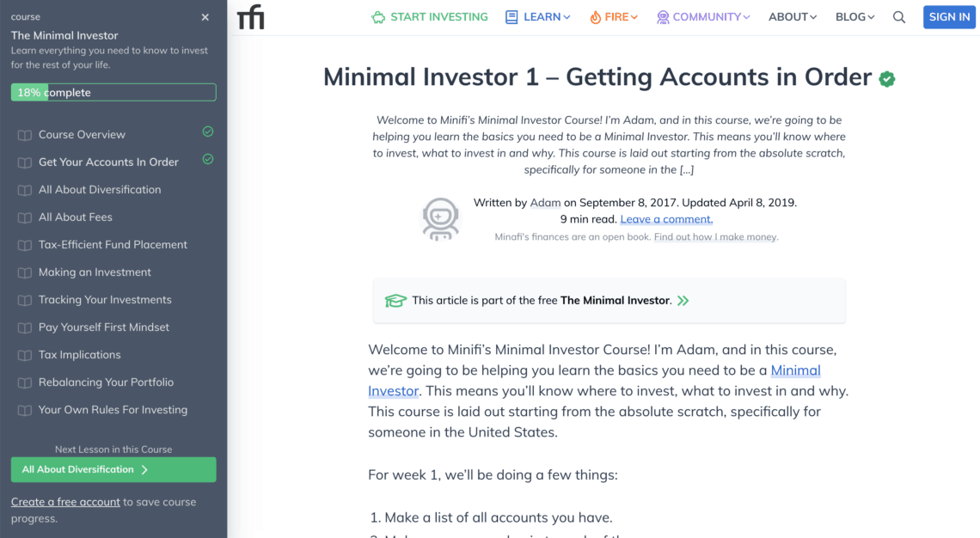Toggle Get Your Accounts In Order checkmark
980x538 pixels.
tap(208, 160)
